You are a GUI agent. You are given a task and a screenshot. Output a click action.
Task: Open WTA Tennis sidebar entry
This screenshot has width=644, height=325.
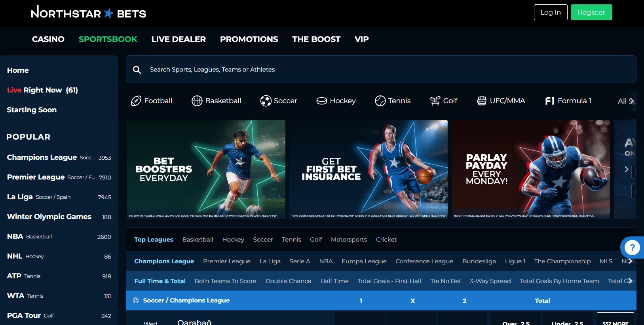[59, 296]
